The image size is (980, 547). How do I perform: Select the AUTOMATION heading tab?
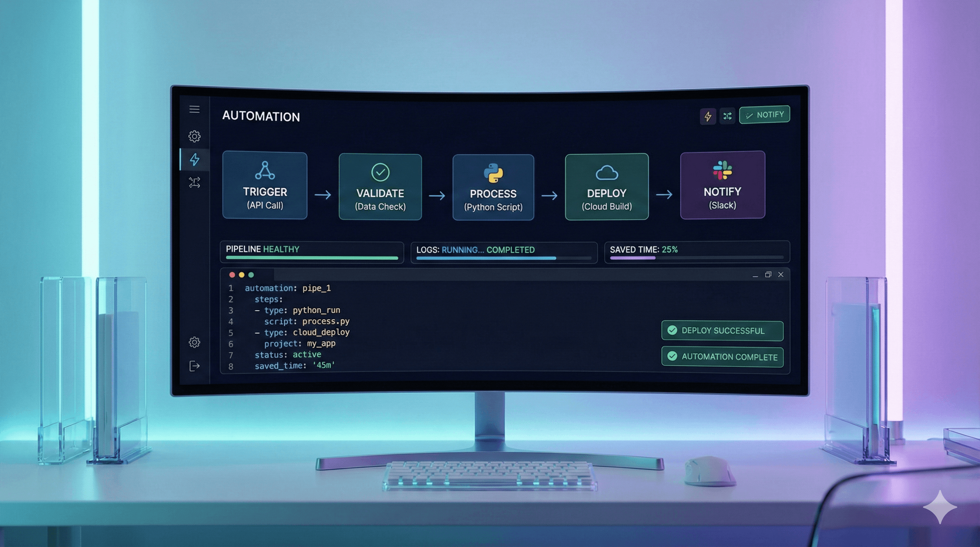[x=261, y=116]
